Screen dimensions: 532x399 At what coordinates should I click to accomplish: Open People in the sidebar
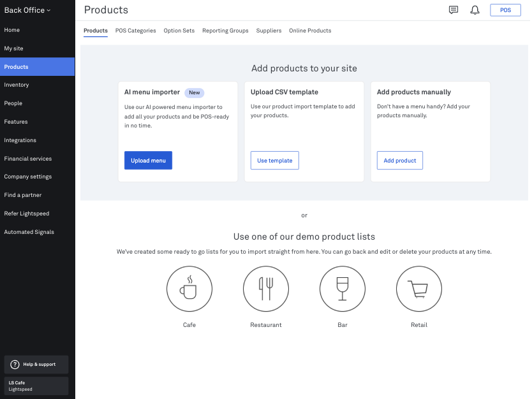tap(38, 103)
